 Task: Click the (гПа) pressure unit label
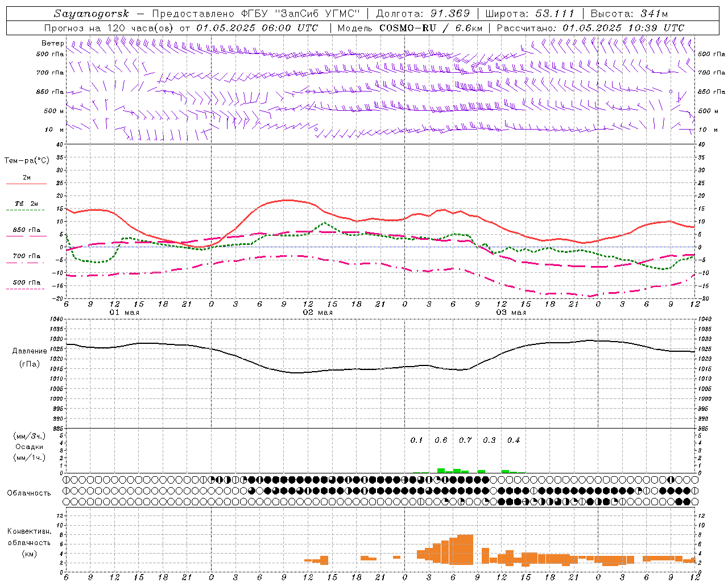click(x=30, y=364)
